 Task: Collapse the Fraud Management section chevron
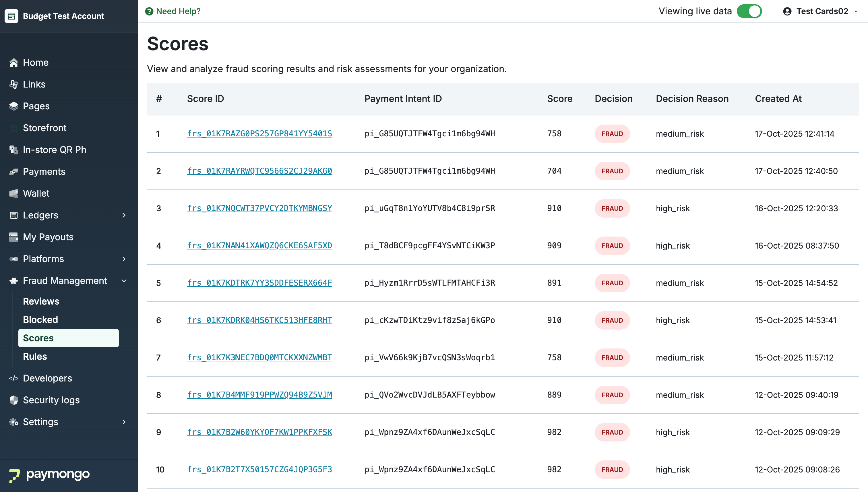tap(124, 281)
